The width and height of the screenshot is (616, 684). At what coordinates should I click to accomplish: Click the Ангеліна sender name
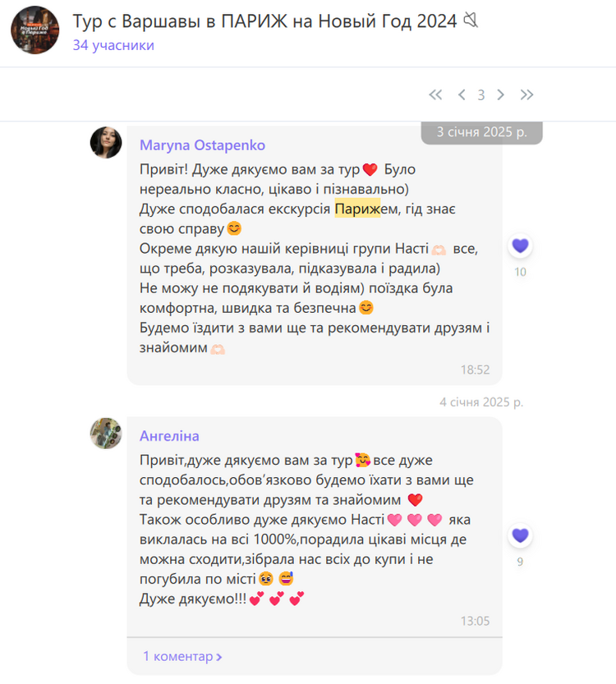pos(169,436)
